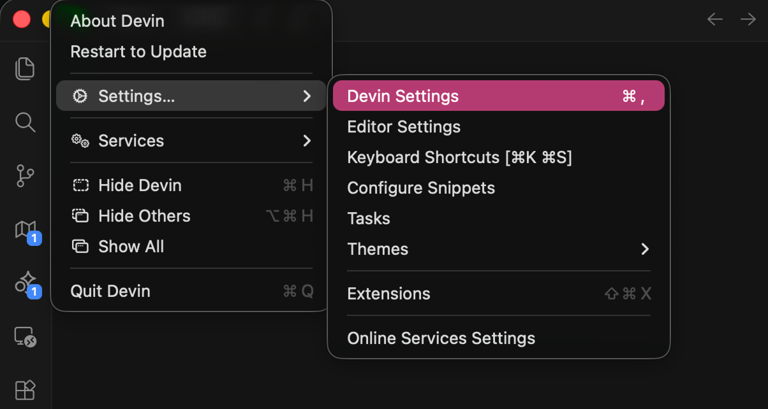The width and height of the screenshot is (768, 409).
Task: Open the Source Control branch icon
Action: click(x=25, y=176)
